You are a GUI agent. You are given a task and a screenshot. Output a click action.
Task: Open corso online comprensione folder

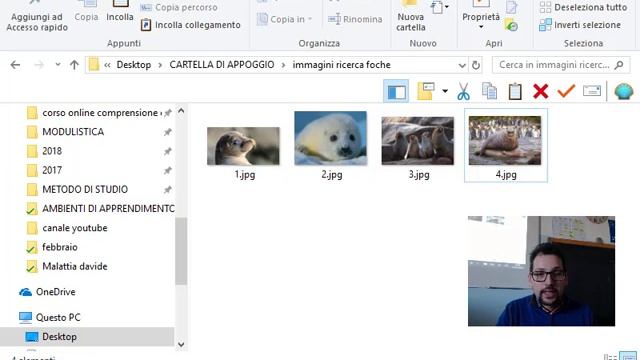click(100, 113)
